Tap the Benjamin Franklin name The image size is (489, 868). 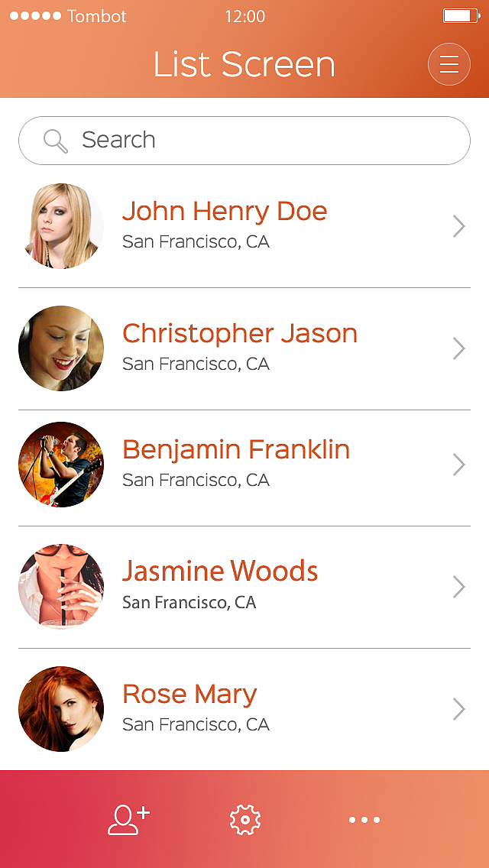(236, 449)
